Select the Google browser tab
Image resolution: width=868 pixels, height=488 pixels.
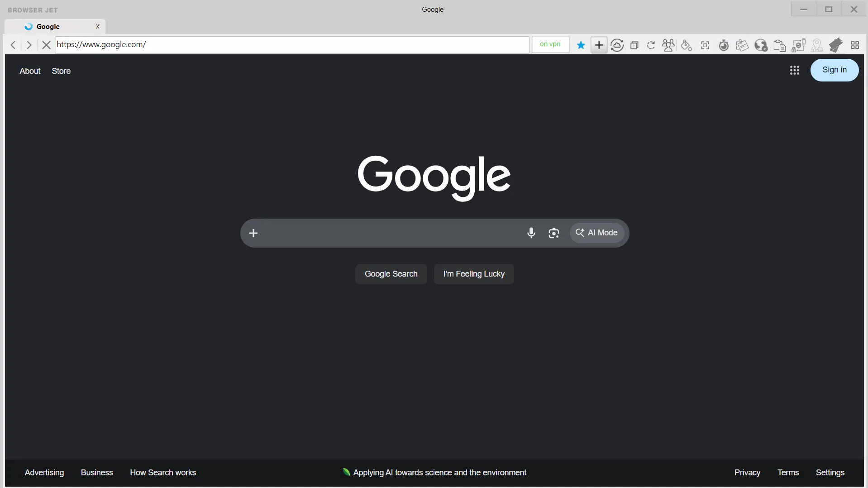pyautogui.click(x=55, y=26)
